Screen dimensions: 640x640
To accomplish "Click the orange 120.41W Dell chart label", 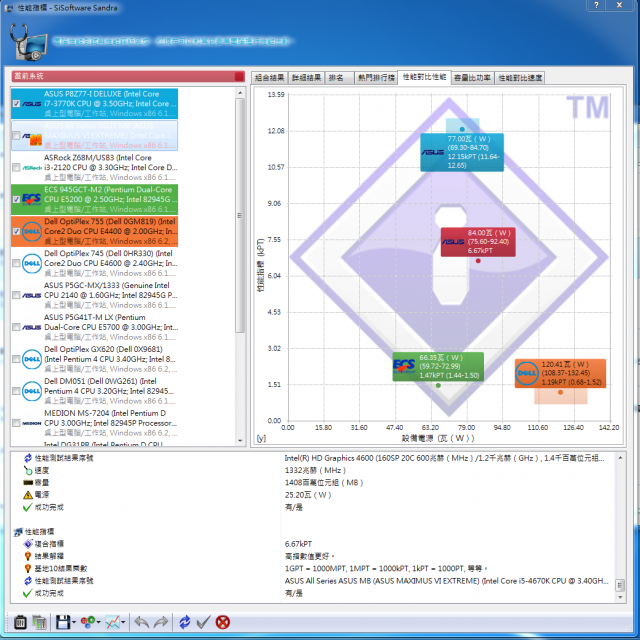I will click(x=560, y=373).
